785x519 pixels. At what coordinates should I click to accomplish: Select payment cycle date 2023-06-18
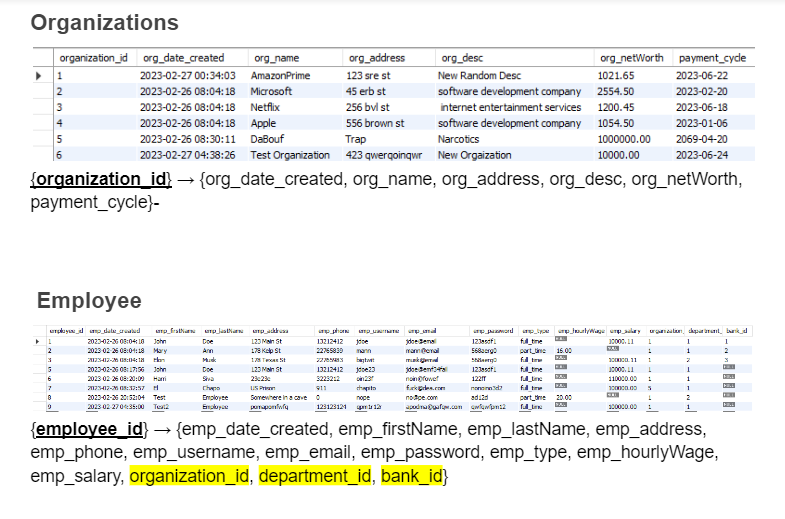(702, 108)
